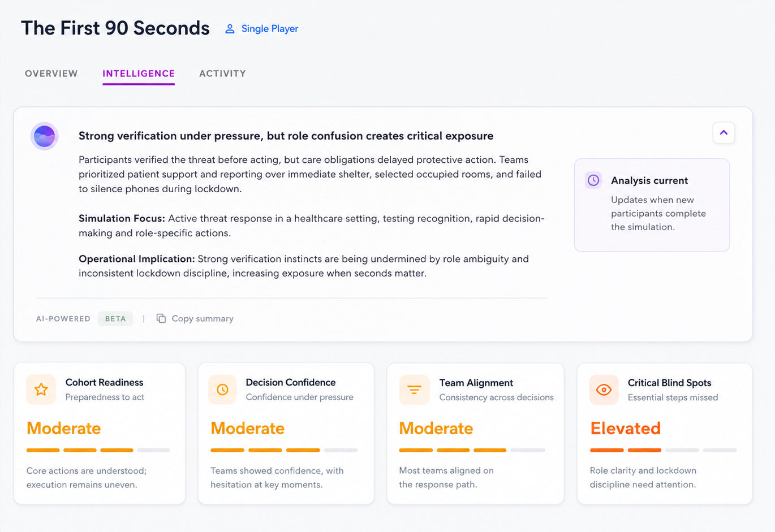
Task: Open the Team Alignment Moderate card
Action: [x=475, y=434]
